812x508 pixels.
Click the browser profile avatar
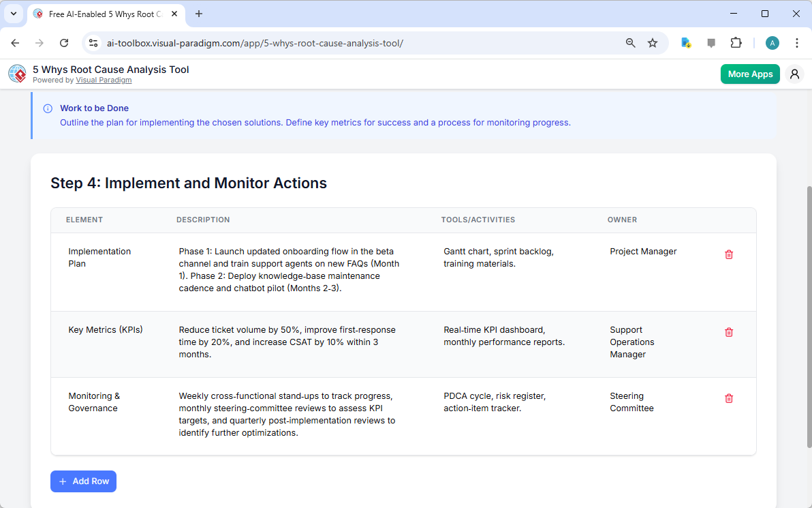(772, 42)
